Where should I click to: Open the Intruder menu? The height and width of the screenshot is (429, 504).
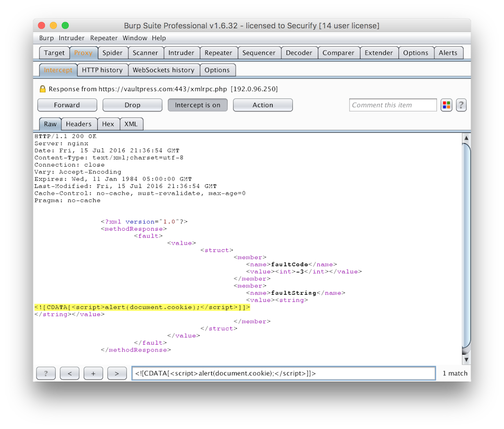coord(71,38)
